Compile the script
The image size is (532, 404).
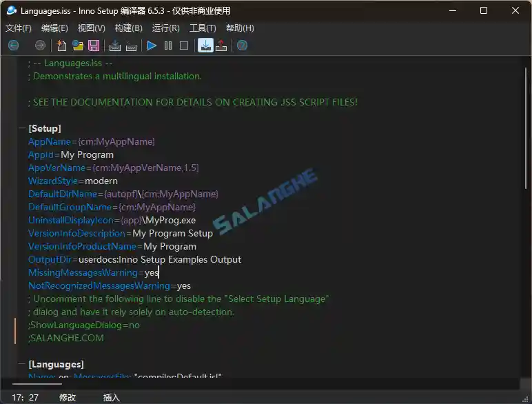click(115, 46)
